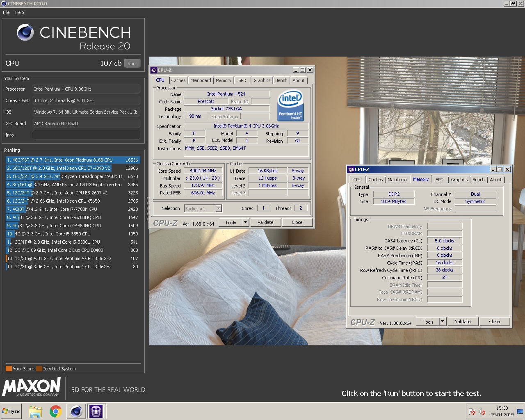Viewport: 525px width, 420px height.
Task: Select ranking row Xeon Platinum 8168 CPU
Action: coord(73,160)
